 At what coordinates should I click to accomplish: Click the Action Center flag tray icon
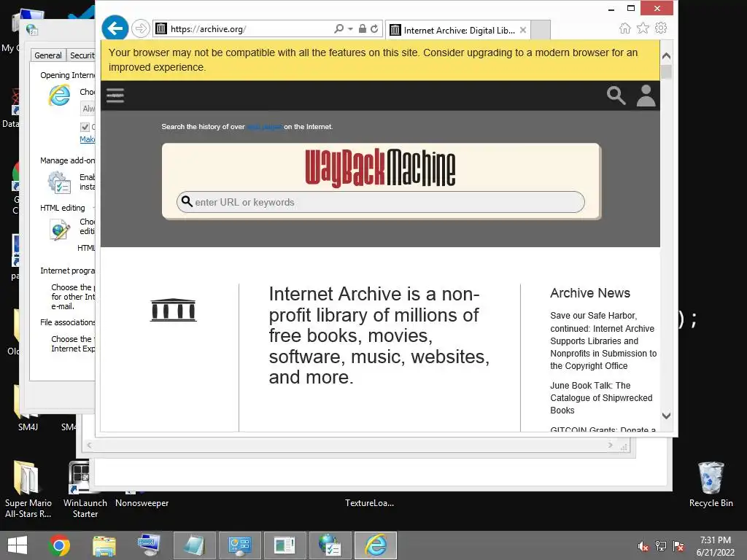pos(678,545)
